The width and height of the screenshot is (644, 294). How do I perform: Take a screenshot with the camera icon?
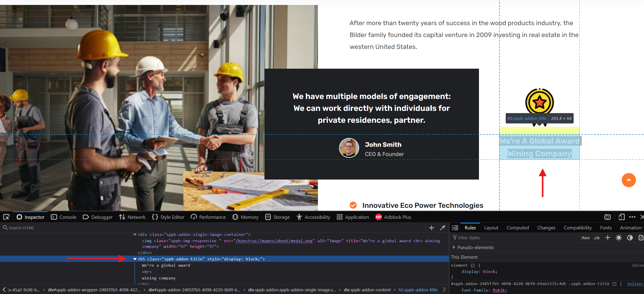click(607, 217)
